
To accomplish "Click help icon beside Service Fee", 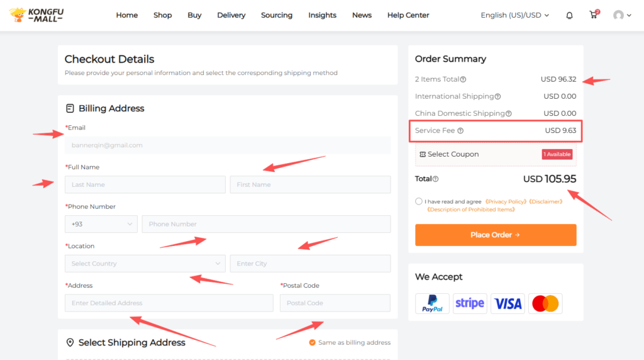I will click(x=460, y=131).
